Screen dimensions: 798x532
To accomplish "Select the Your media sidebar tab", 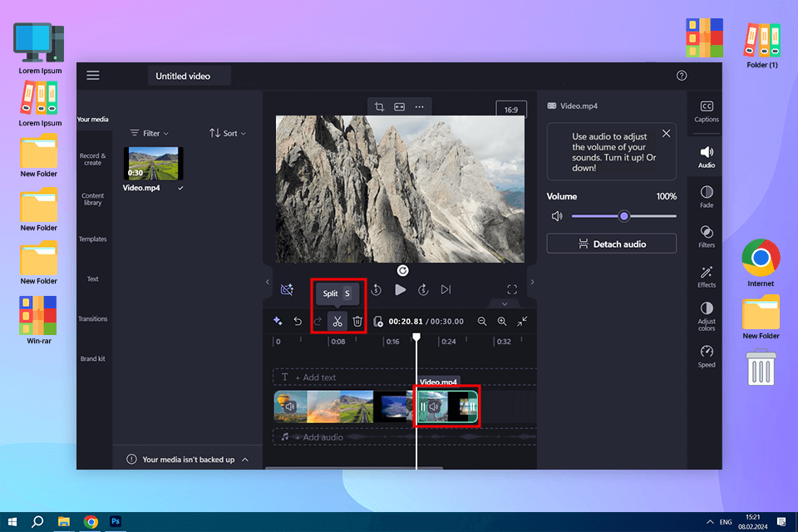I will [x=92, y=119].
